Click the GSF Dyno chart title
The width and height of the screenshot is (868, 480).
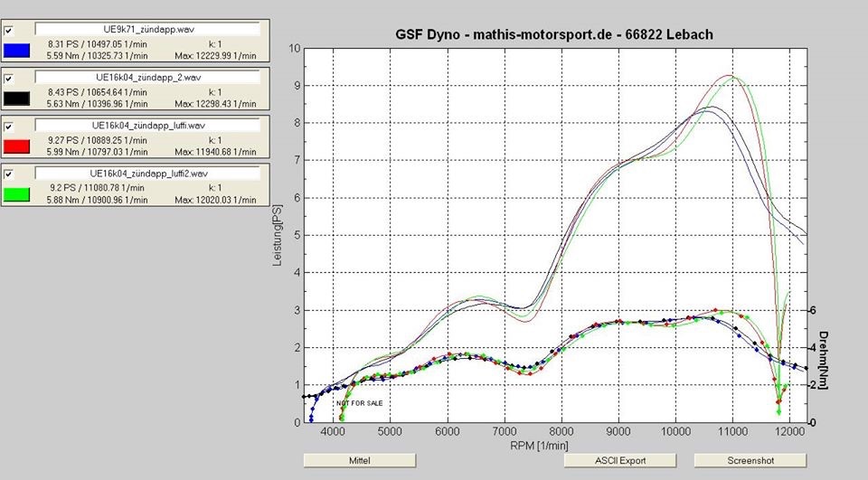click(x=554, y=33)
